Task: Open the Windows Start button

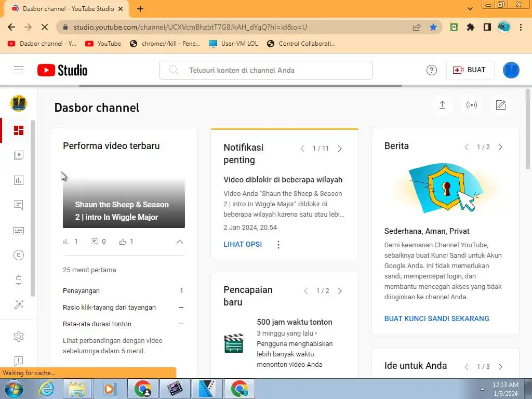Action: coord(14,389)
